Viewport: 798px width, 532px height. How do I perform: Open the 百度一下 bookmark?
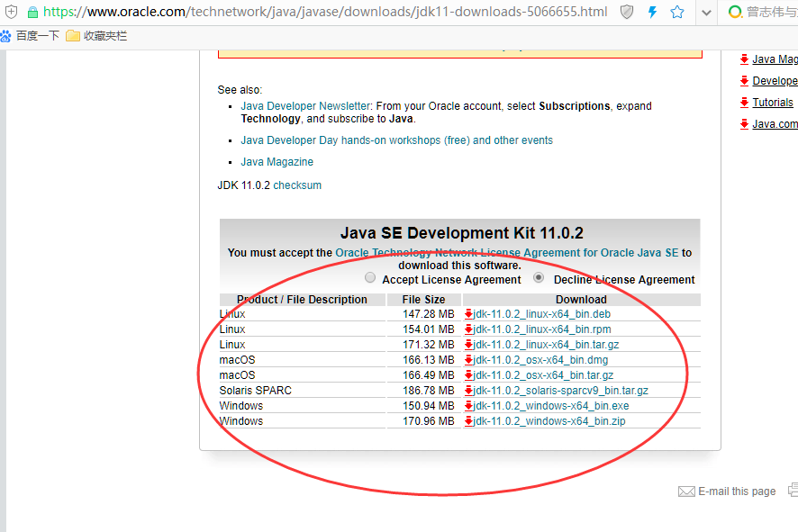[x=38, y=36]
